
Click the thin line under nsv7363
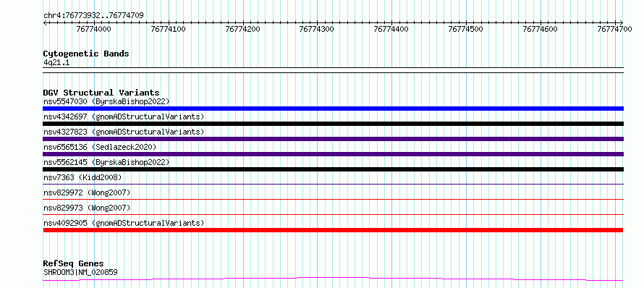coord(333,184)
